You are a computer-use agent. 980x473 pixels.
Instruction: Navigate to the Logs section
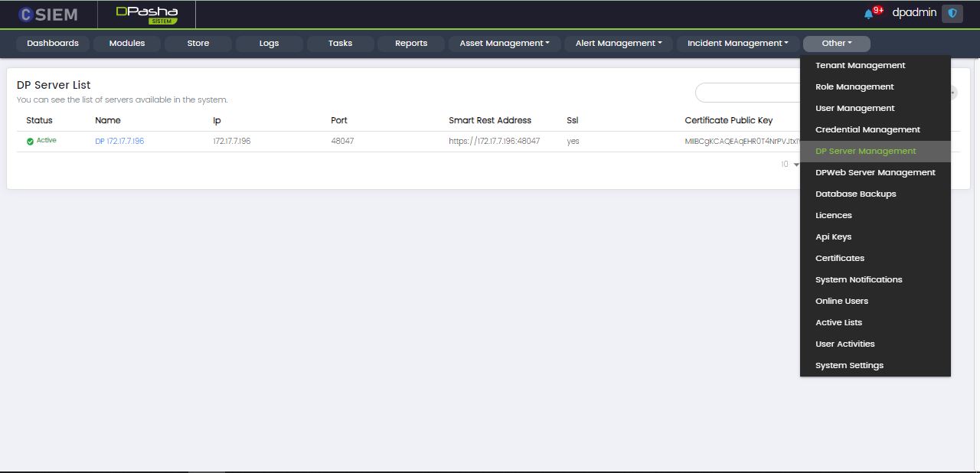269,44
